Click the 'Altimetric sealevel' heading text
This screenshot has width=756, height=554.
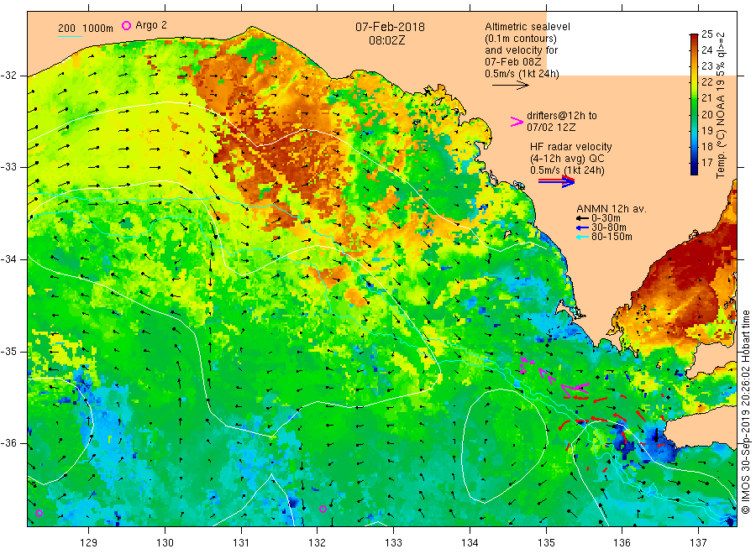click(528, 27)
